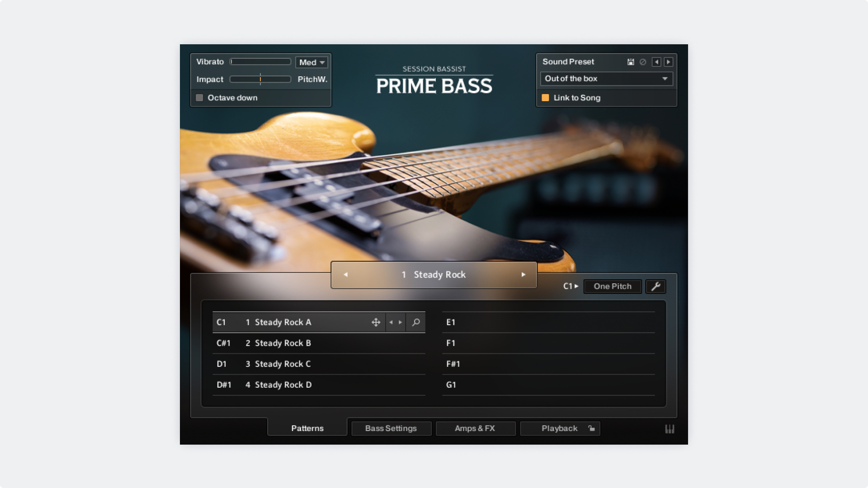Switch to the Amps & FX tab
This screenshot has height=488, width=868.
tap(475, 428)
